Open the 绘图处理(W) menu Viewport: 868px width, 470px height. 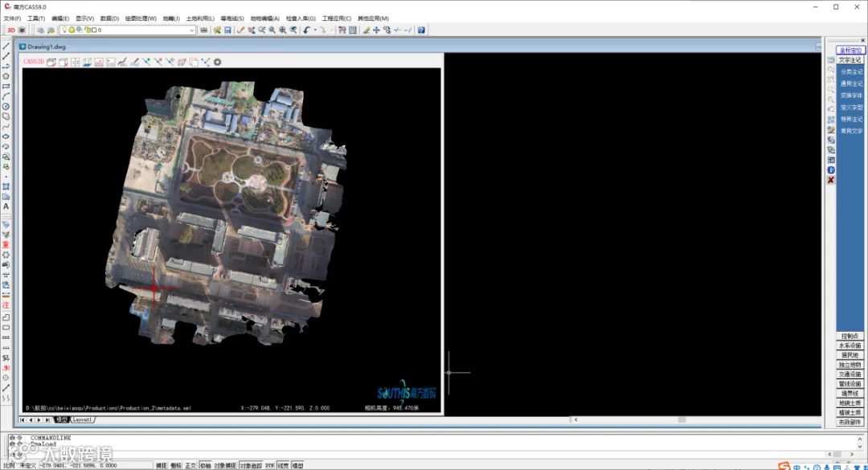pos(141,18)
